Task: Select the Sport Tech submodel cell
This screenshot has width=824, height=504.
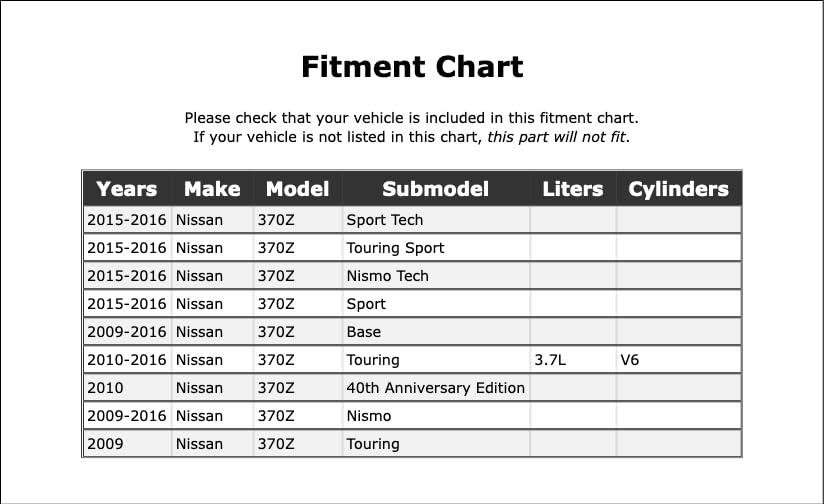Action: tap(384, 220)
